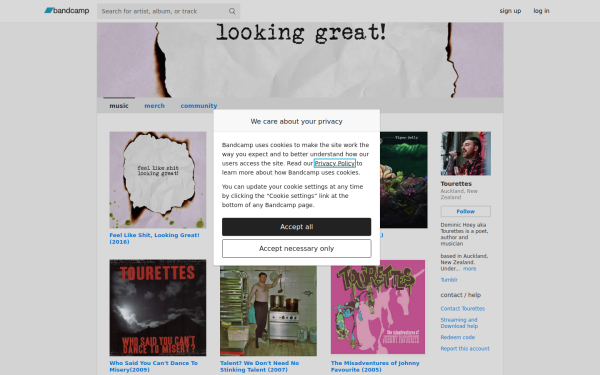
Task: Open the Privacy Policy link
Action: 334,163
